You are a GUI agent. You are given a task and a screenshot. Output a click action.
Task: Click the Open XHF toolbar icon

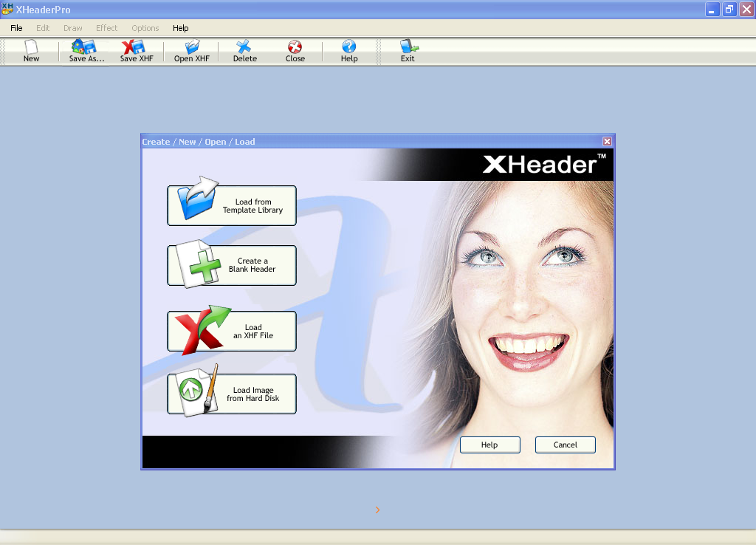click(x=191, y=51)
